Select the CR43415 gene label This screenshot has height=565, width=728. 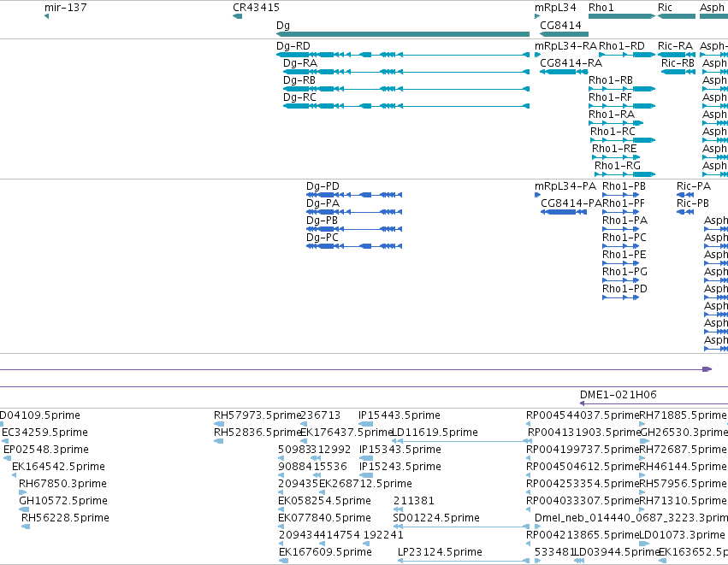pyautogui.click(x=257, y=8)
